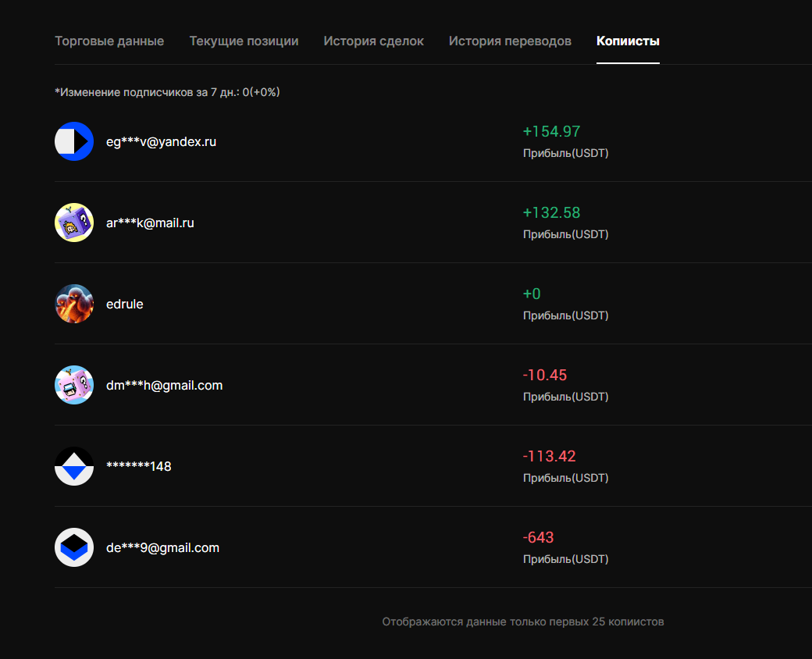Click copier name dm***h@gmail.com
The height and width of the screenshot is (659, 812).
(x=164, y=386)
